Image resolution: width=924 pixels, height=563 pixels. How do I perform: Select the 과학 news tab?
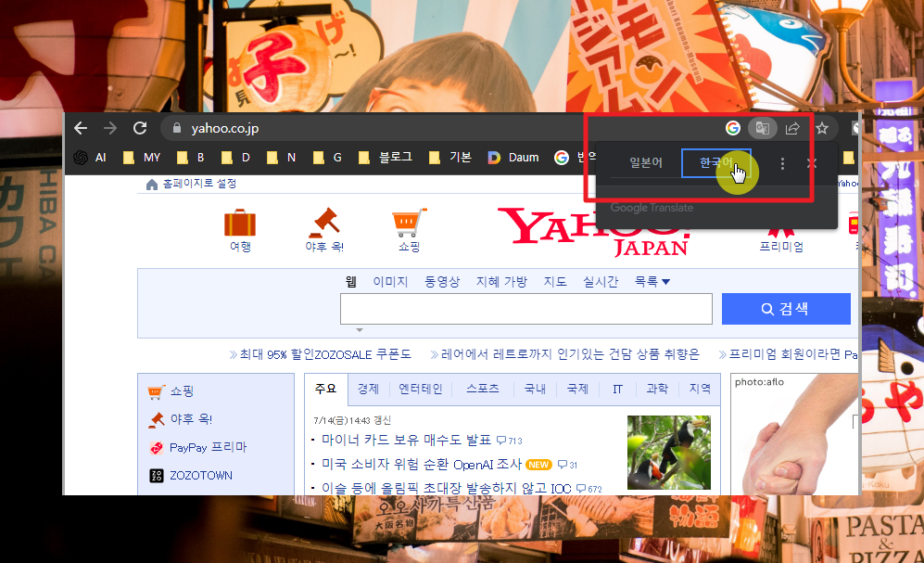coord(657,389)
